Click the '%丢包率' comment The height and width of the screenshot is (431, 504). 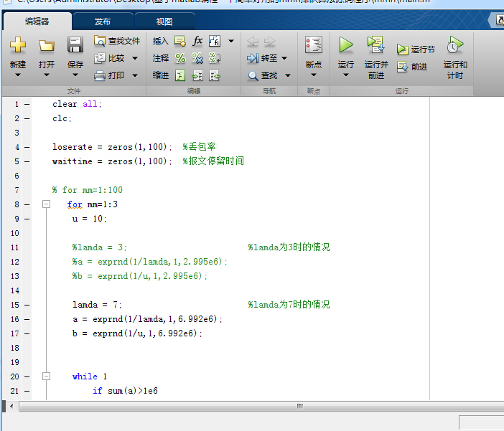click(x=200, y=147)
